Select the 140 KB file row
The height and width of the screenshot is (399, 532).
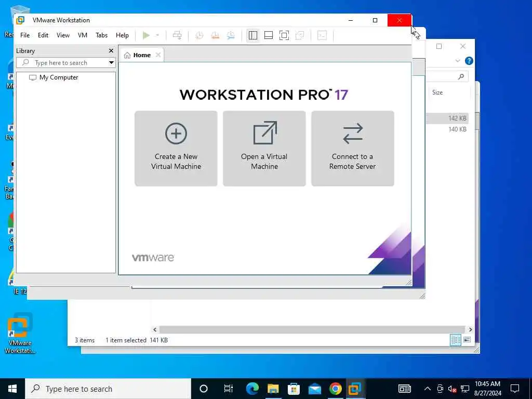click(x=447, y=129)
